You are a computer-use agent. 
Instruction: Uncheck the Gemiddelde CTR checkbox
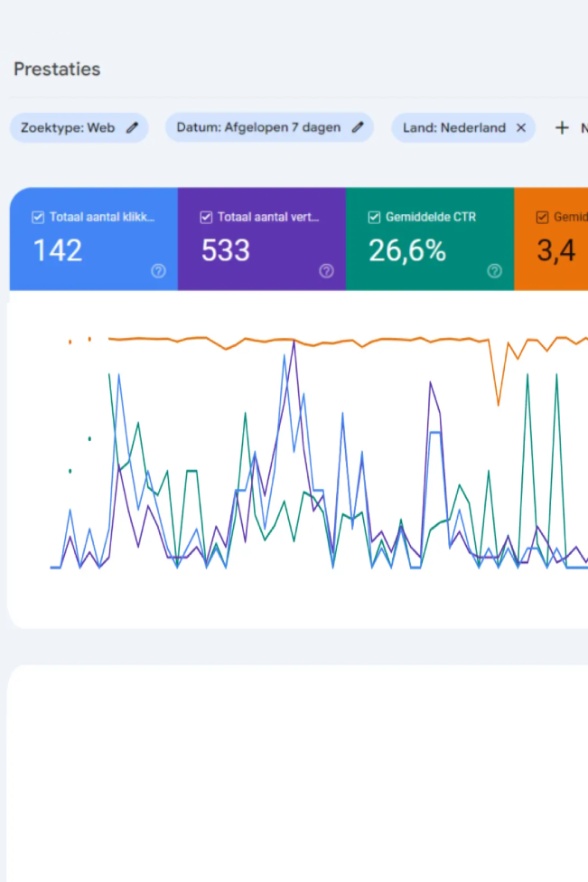tap(374, 217)
